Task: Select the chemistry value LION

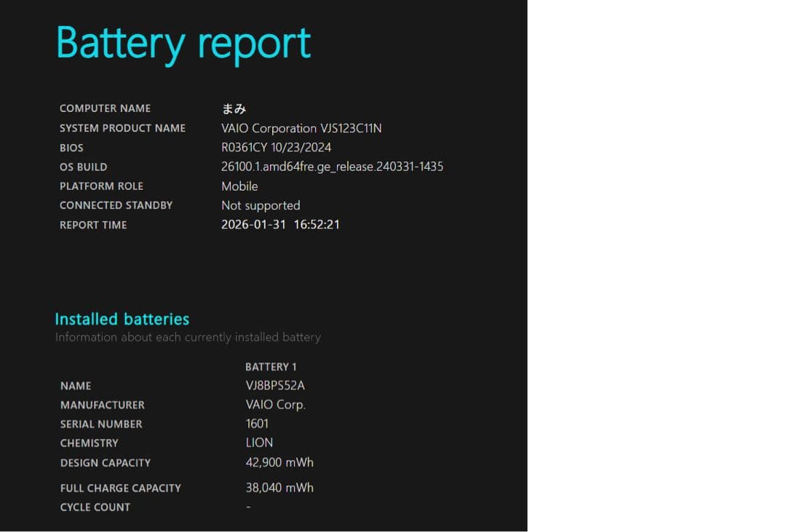Action: pos(259,442)
